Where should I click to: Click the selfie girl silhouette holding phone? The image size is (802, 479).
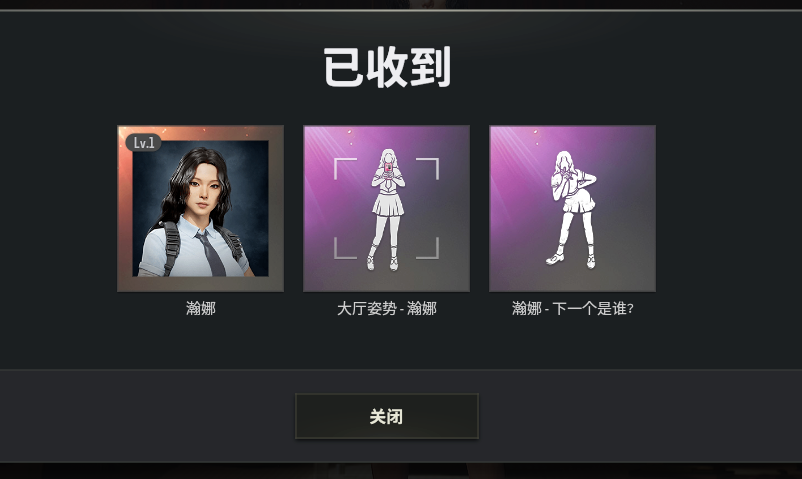point(388,209)
